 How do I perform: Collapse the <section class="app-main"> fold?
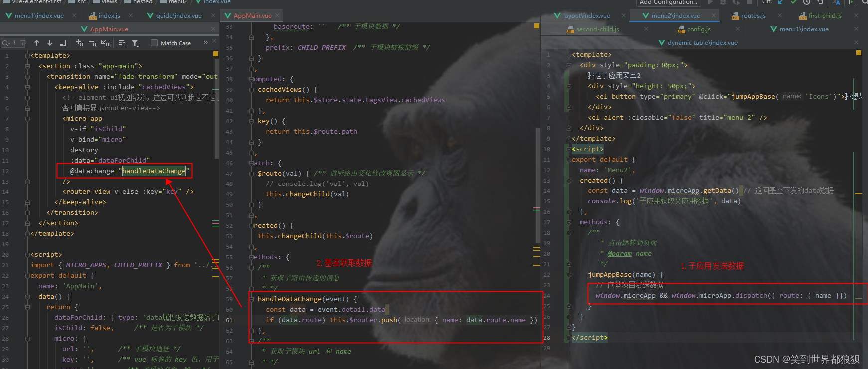click(28, 66)
